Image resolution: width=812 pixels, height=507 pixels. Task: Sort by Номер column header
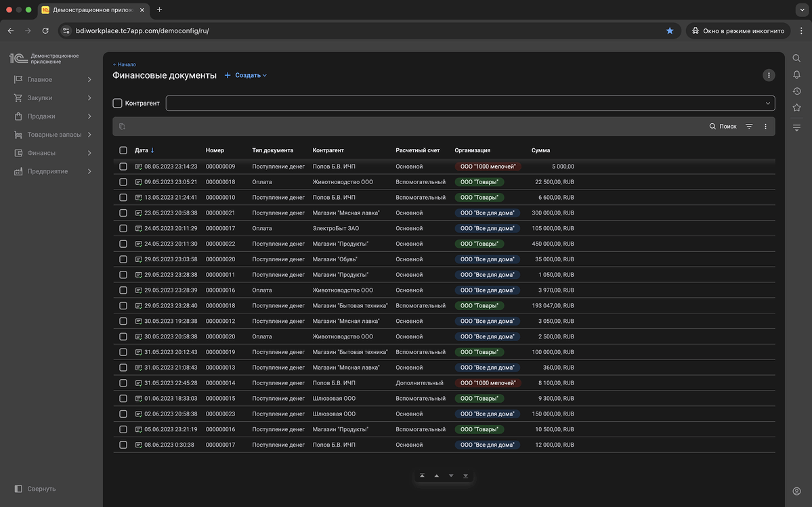point(215,150)
